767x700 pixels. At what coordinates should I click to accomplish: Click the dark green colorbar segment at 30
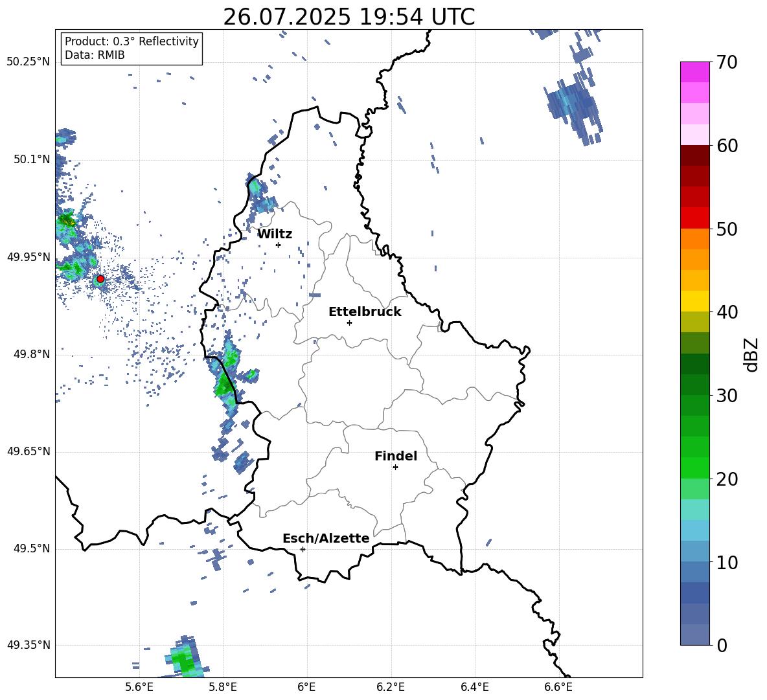694,385
